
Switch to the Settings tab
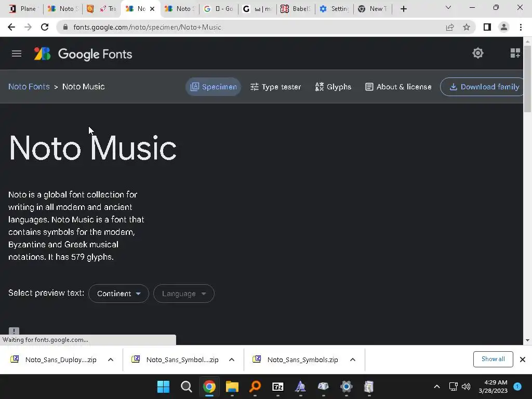(335, 9)
